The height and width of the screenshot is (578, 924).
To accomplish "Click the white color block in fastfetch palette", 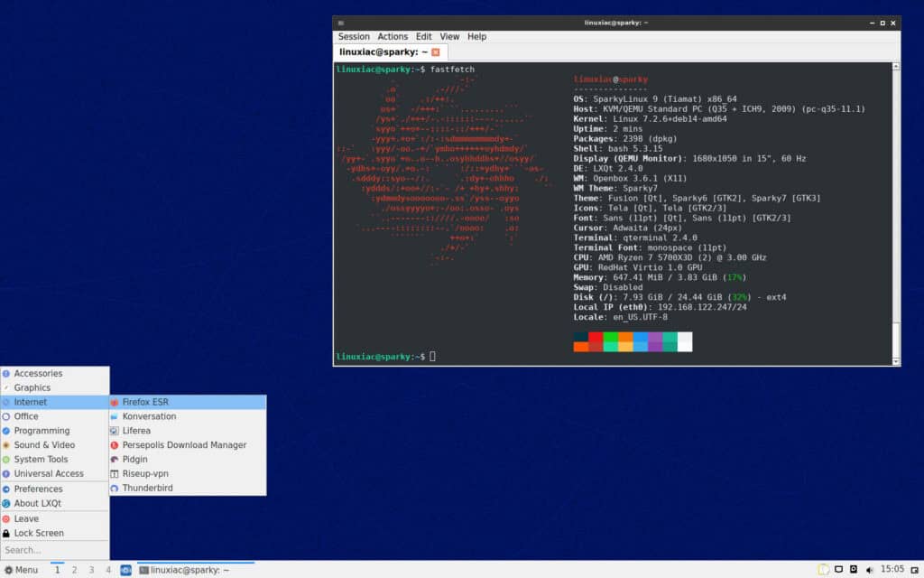I will tap(685, 341).
